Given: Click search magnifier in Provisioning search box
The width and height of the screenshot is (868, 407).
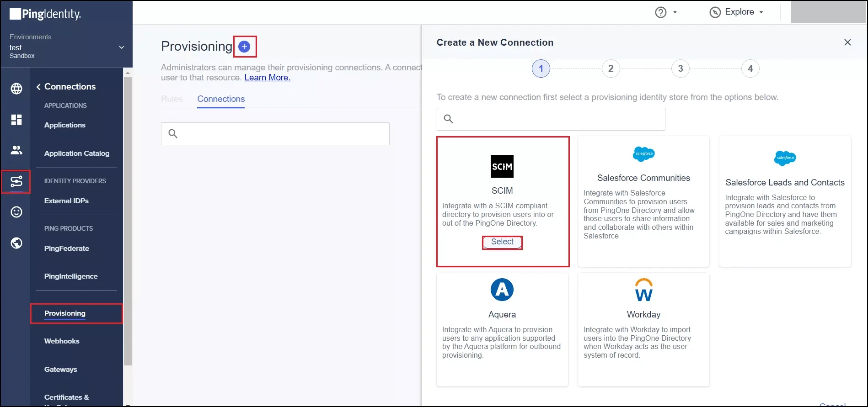Looking at the screenshot, I should pyautogui.click(x=173, y=134).
